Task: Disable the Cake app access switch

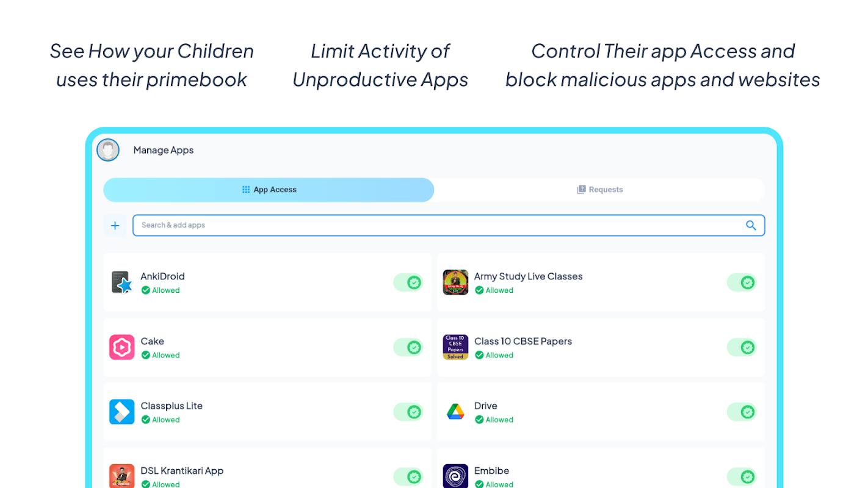Action: click(x=408, y=347)
